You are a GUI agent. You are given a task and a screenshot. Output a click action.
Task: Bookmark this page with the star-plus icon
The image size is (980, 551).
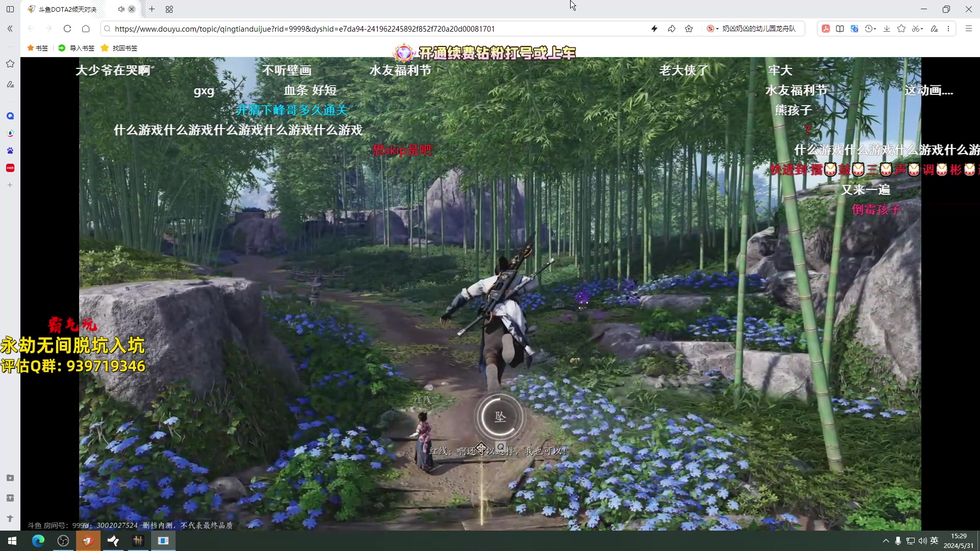(689, 29)
